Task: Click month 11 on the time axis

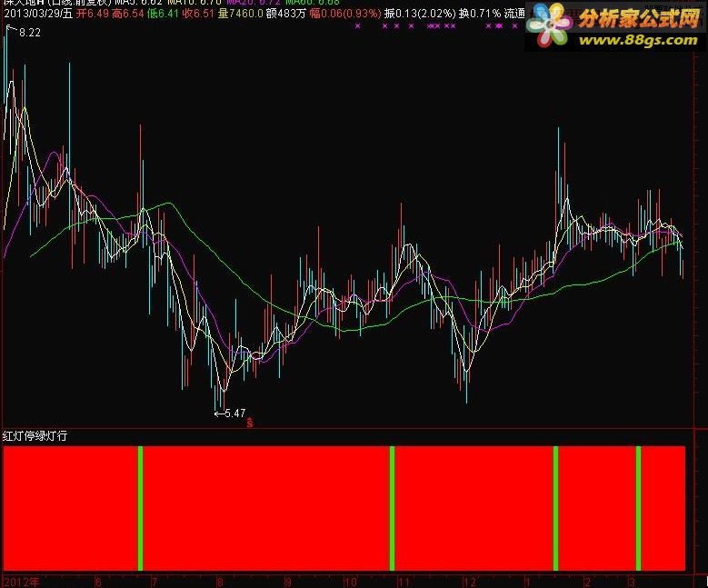Action: coord(404,582)
